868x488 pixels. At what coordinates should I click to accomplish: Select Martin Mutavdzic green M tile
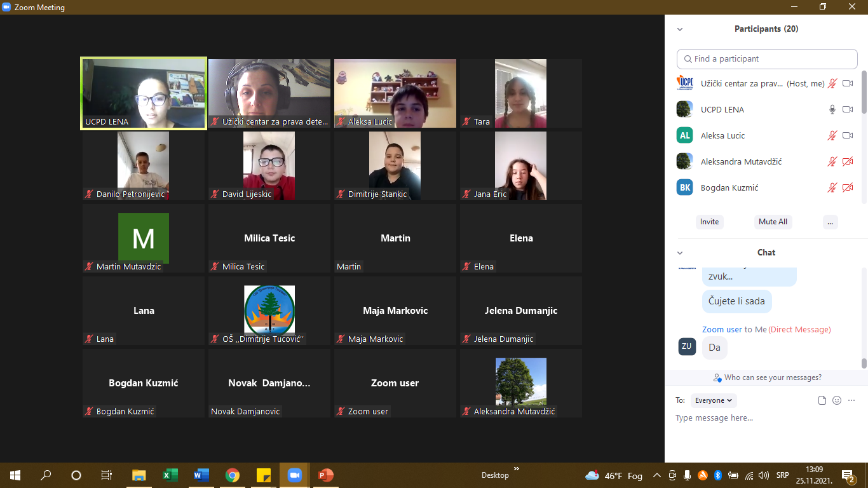coord(144,238)
